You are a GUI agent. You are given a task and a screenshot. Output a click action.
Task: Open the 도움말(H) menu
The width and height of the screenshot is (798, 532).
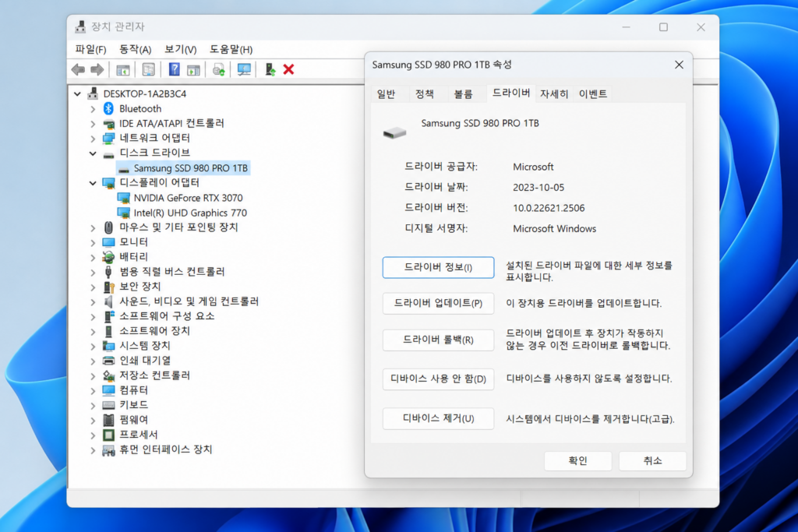click(x=231, y=49)
